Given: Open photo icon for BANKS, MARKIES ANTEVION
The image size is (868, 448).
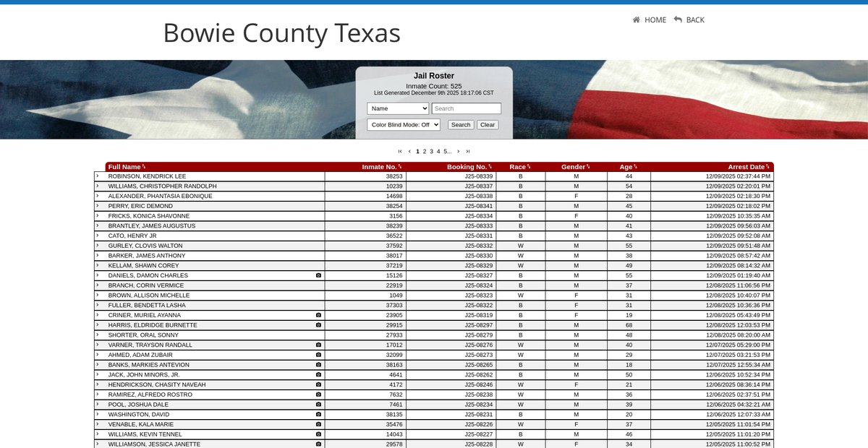Looking at the screenshot, I should point(318,365).
